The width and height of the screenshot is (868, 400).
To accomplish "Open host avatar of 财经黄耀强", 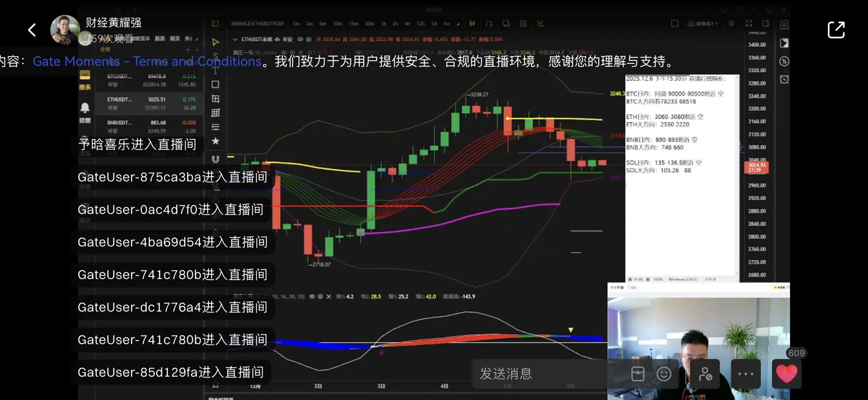I will (x=65, y=29).
